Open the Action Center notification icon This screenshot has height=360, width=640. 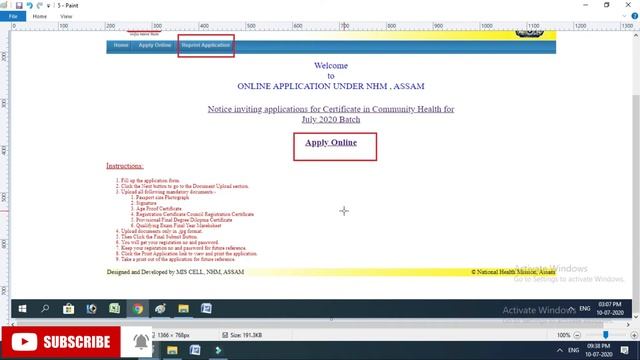click(x=624, y=350)
